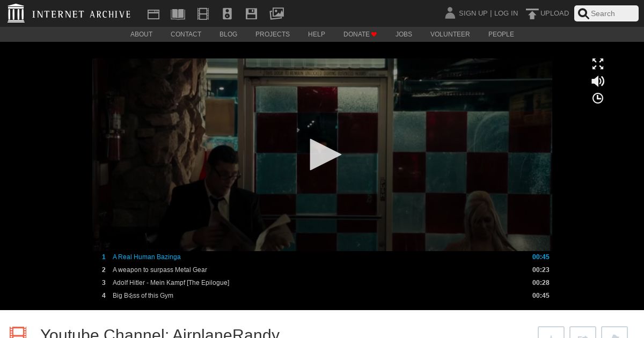Enter fullscreen video mode
The image size is (644, 338).
[598, 64]
